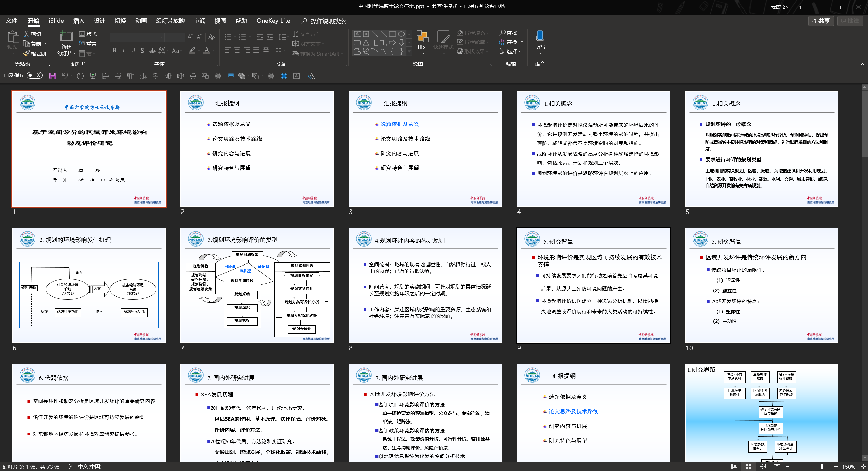Open the iSlide ribbon tab

(x=56, y=21)
